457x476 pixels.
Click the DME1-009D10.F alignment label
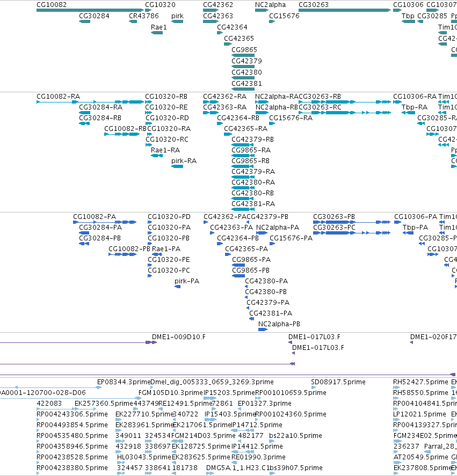click(x=179, y=337)
